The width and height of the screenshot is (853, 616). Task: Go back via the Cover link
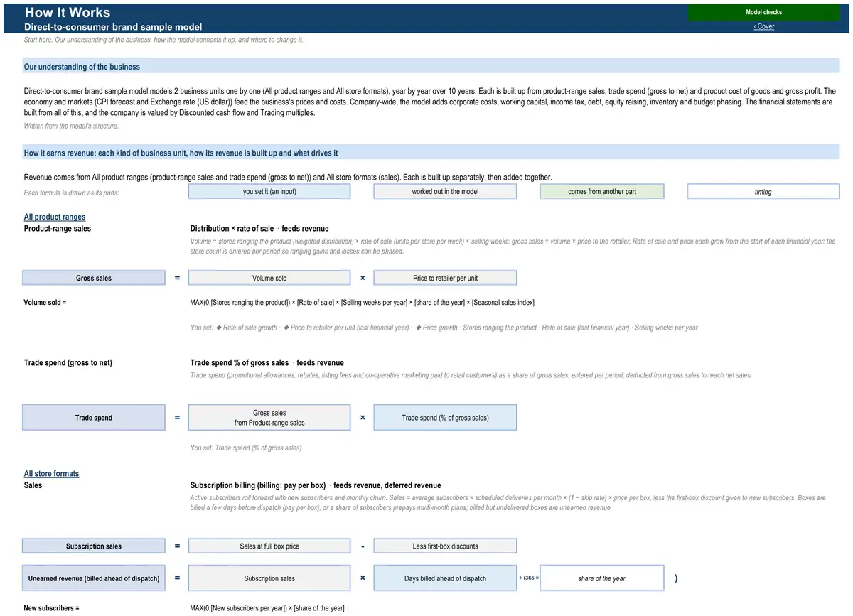[x=764, y=26]
